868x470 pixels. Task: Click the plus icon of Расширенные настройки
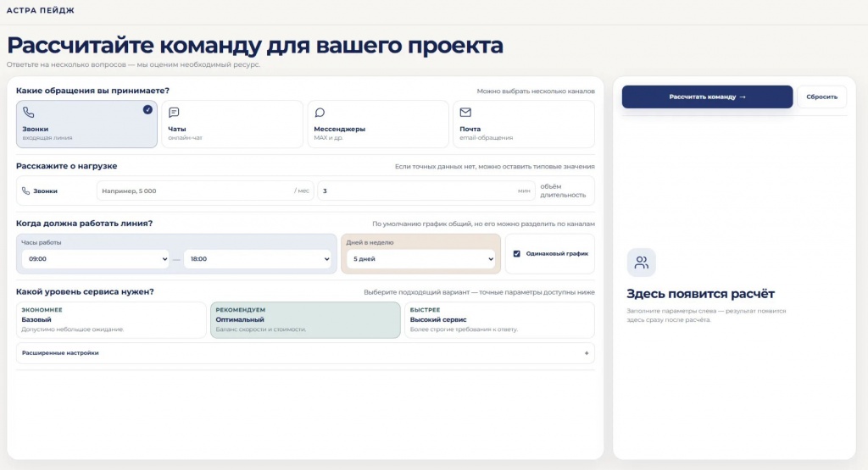click(x=587, y=353)
